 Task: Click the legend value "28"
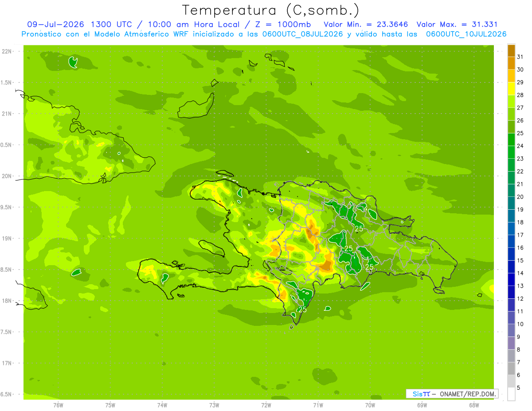click(x=520, y=95)
